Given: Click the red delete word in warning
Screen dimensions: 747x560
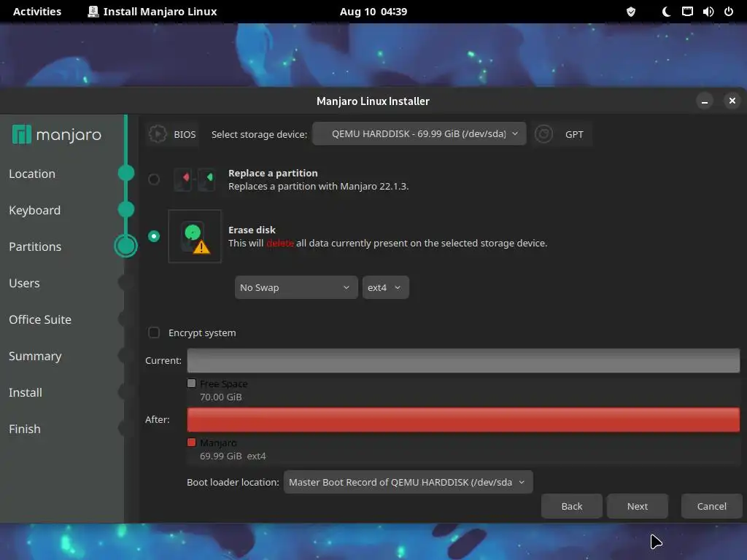Looking at the screenshot, I should coord(279,244).
